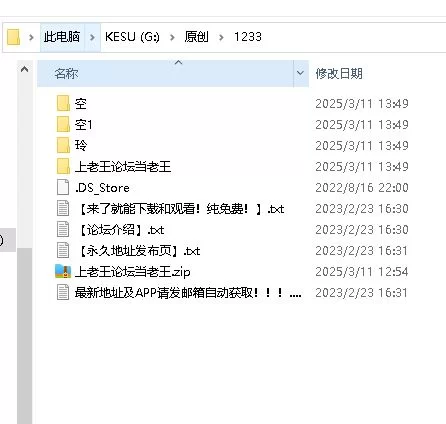Select the 玲 folder icon
The height and width of the screenshot is (424, 446).
[x=63, y=146]
